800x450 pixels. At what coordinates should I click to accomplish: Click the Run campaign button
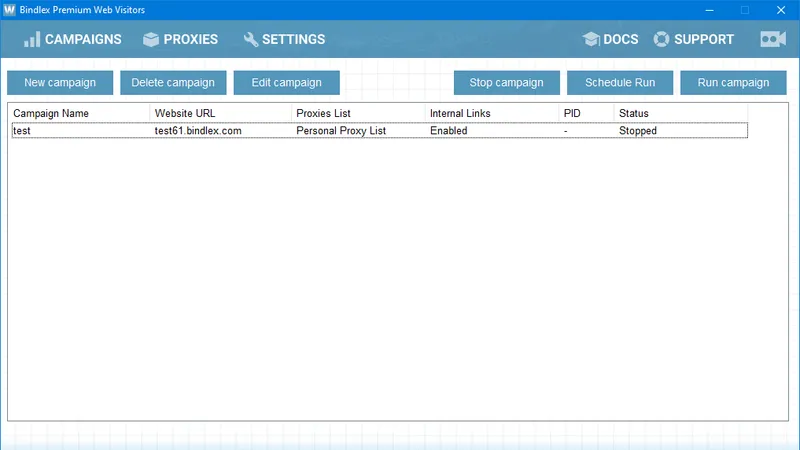coord(733,83)
